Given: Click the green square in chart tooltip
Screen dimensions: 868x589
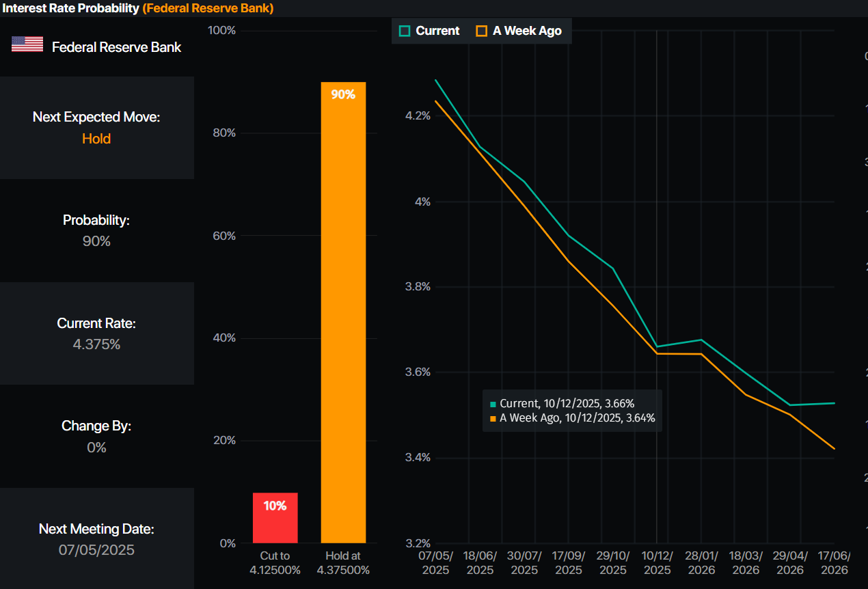Looking at the screenshot, I should (493, 405).
